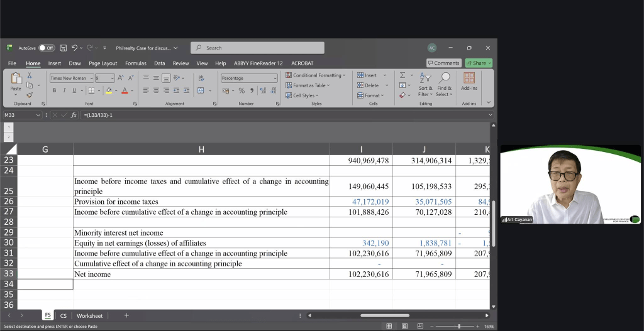
Task: Click the font color red swatch
Action: point(124,90)
